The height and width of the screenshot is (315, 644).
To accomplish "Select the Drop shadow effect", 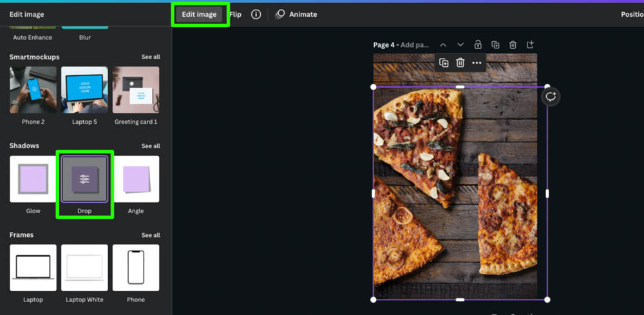I will [x=84, y=180].
